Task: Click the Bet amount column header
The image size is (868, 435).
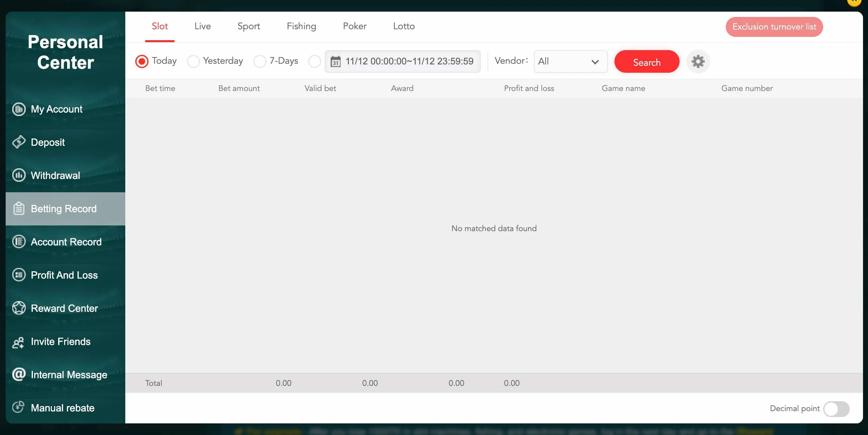Action: (239, 88)
